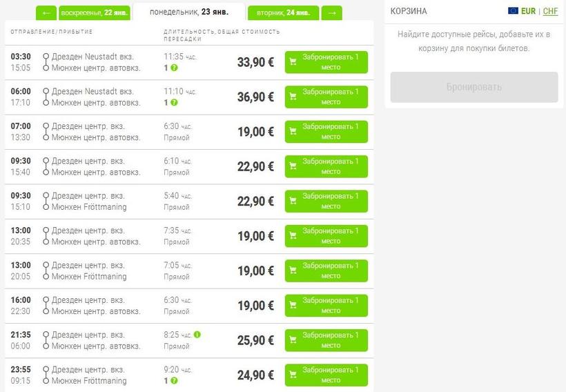Click transfer info icon on 06:00 trip
Viewport: 566px width, 392px height.
(x=174, y=102)
